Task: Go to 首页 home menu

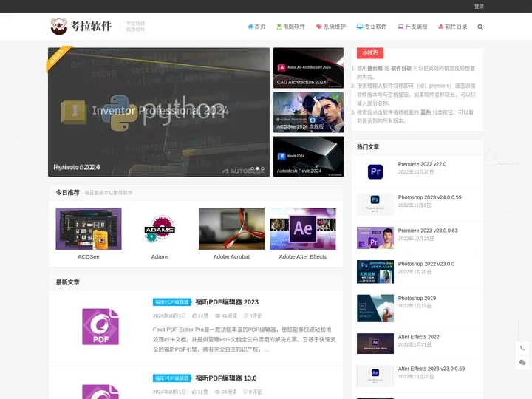Action: click(257, 27)
